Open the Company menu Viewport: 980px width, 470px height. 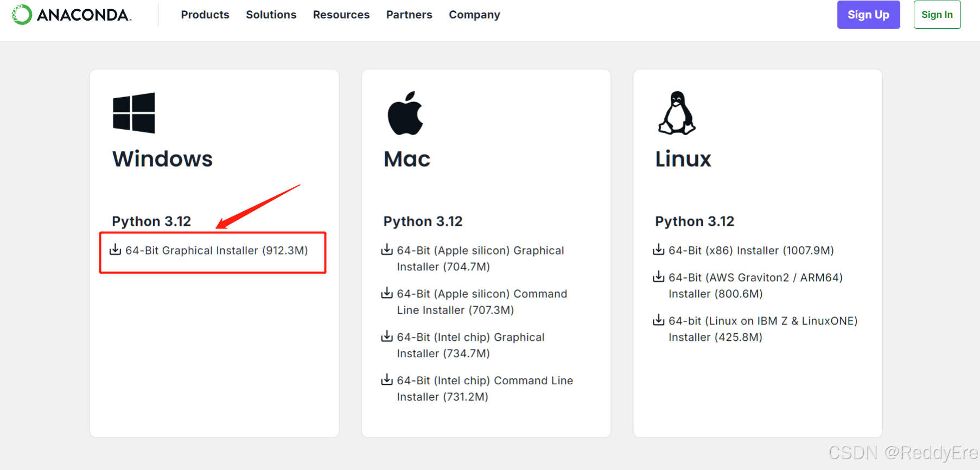(474, 15)
